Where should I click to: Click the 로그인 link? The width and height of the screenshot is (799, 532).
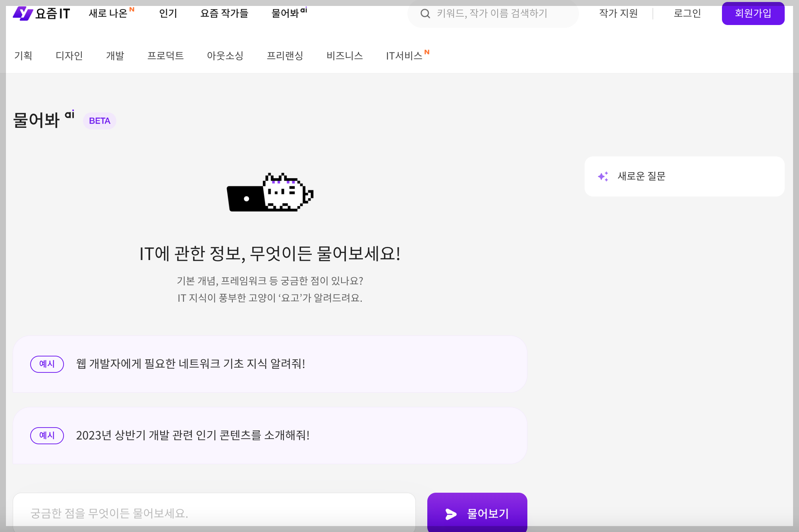click(687, 13)
